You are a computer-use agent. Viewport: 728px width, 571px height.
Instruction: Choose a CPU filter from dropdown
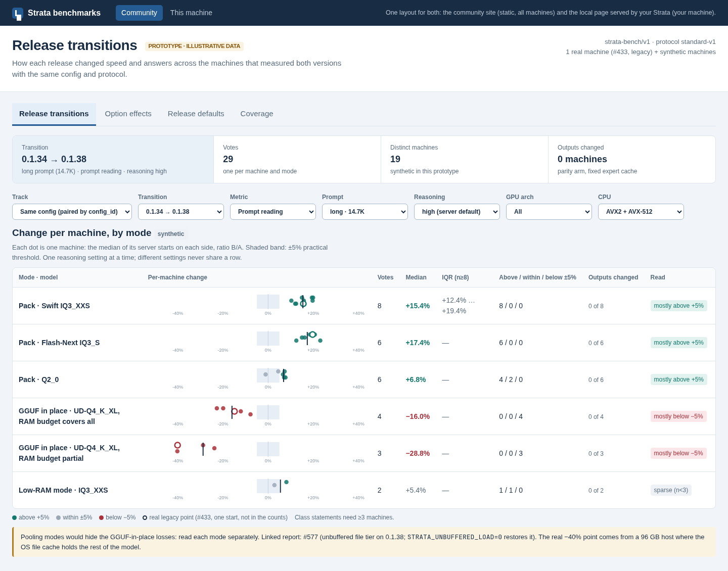tap(641, 212)
